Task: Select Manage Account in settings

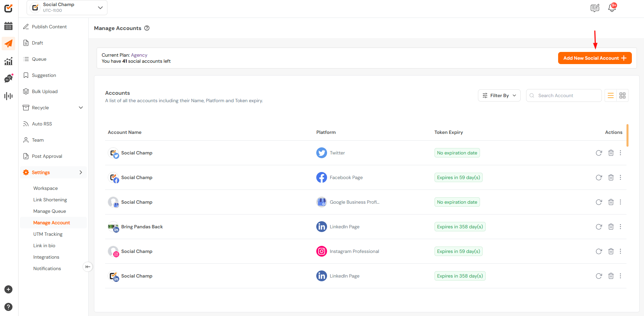Action: (53, 223)
